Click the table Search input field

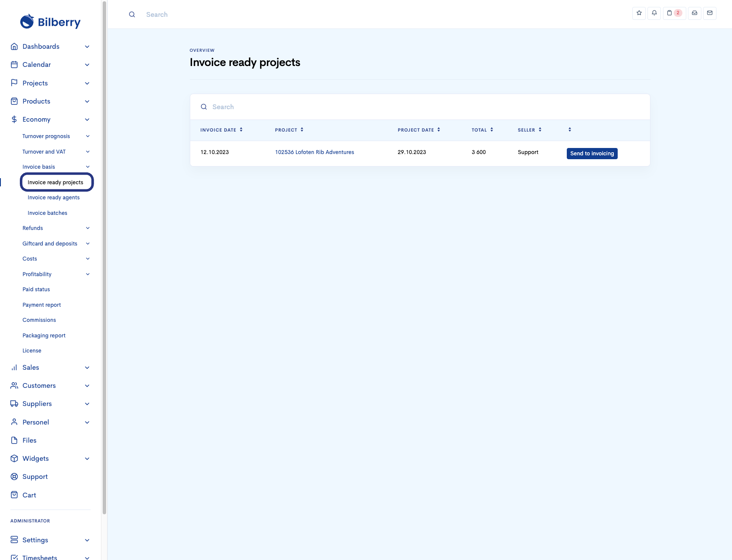coord(423,107)
